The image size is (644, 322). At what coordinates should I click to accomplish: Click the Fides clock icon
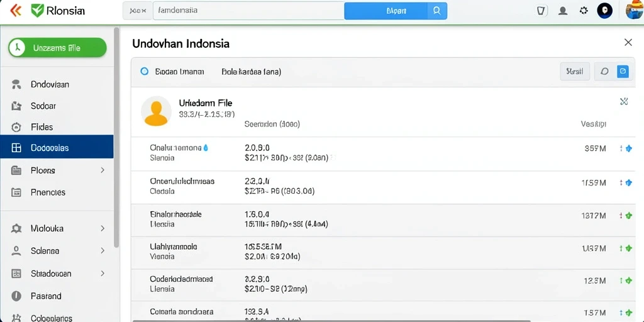16,127
